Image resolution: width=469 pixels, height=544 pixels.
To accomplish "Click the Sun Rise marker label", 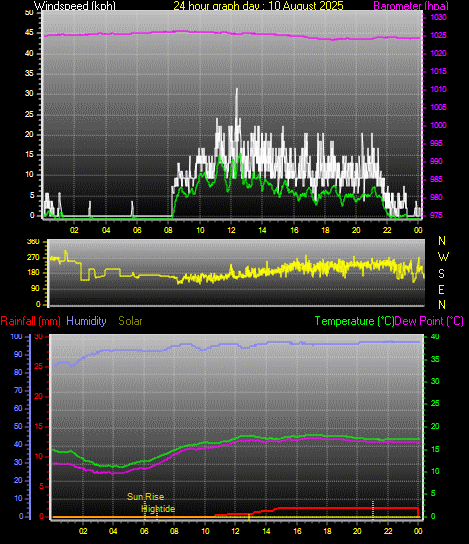I will [x=145, y=497].
